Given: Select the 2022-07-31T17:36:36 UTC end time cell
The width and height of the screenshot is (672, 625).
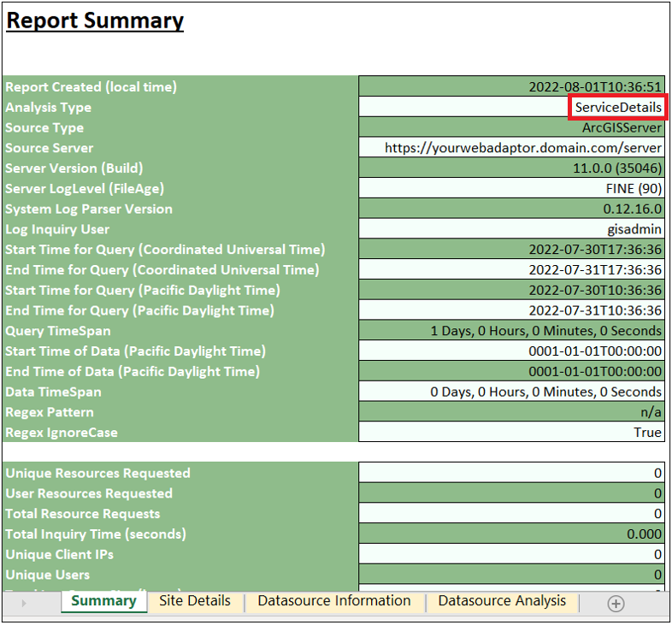Looking at the screenshot, I should pyautogui.click(x=511, y=269).
